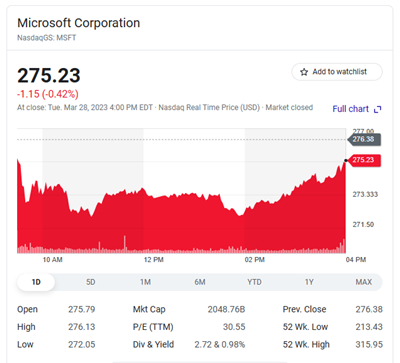Click the 04 PM x-axis label
This screenshot has height=363, width=400.
coord(356,260)
